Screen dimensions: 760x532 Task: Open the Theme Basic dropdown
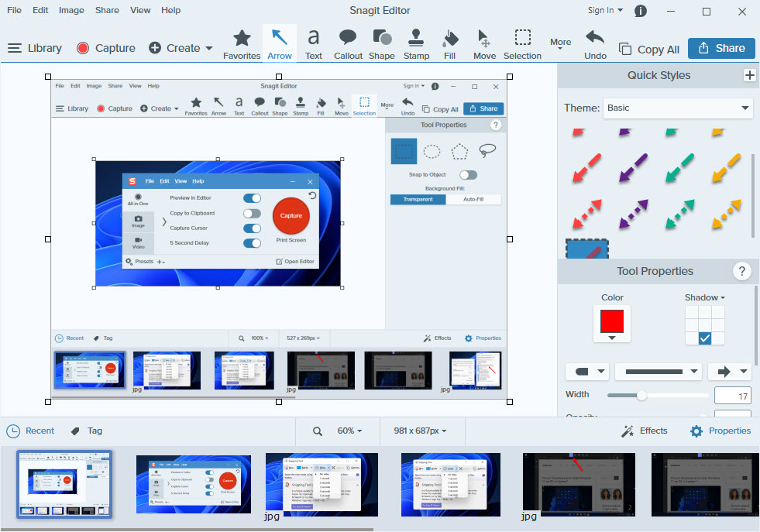click(678, 108)
